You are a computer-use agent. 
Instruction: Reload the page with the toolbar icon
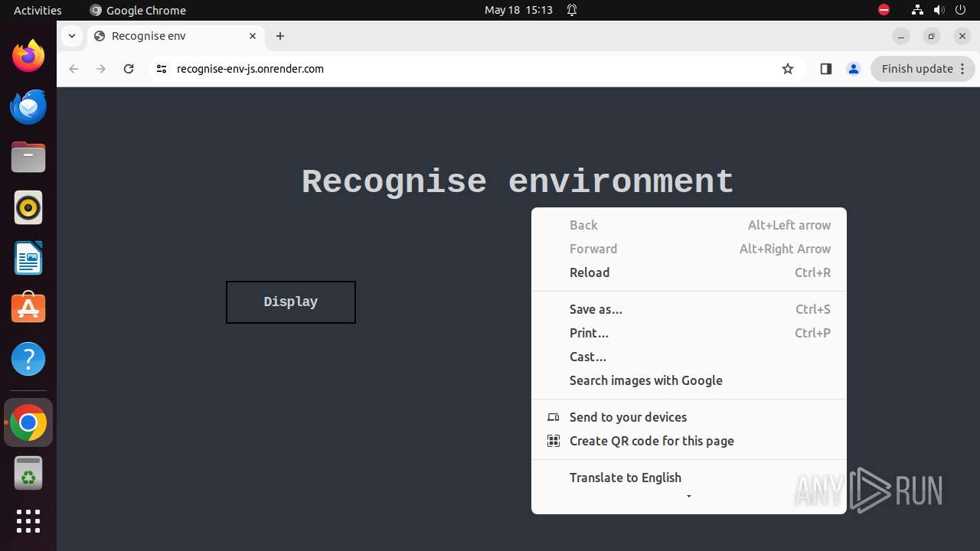click(129, 69)
